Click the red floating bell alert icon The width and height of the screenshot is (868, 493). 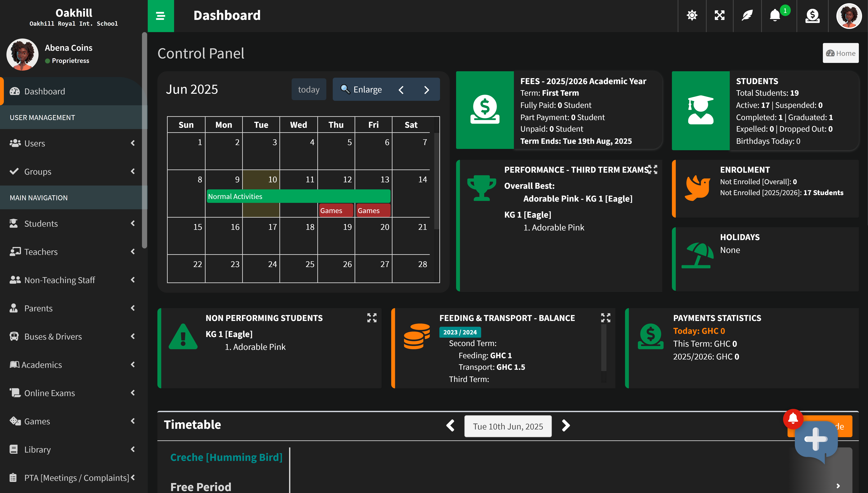point(793,419)
